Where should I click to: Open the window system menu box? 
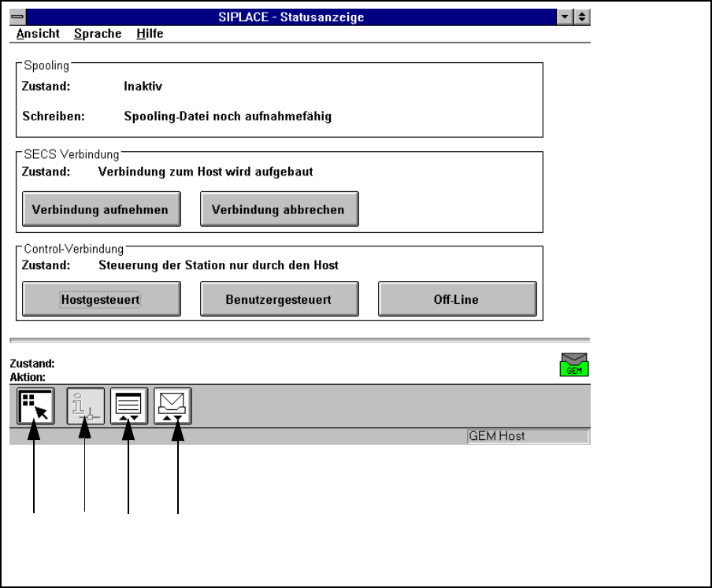coord(17,17)
